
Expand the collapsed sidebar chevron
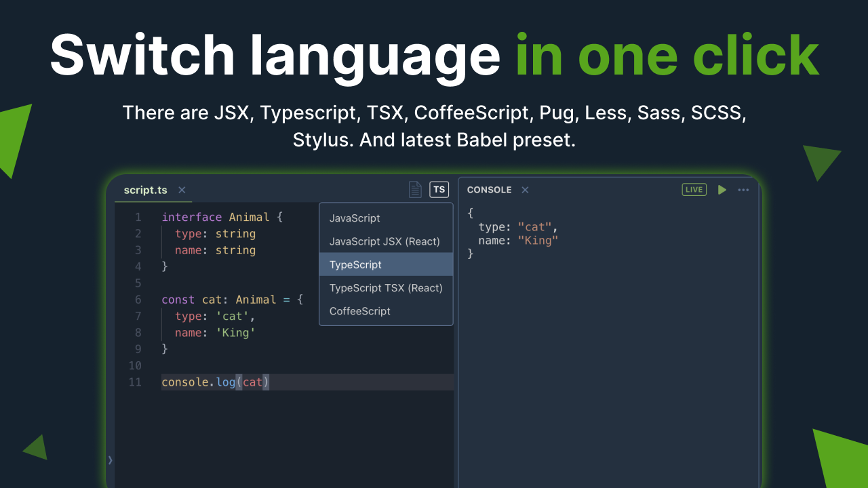[111, 460]
